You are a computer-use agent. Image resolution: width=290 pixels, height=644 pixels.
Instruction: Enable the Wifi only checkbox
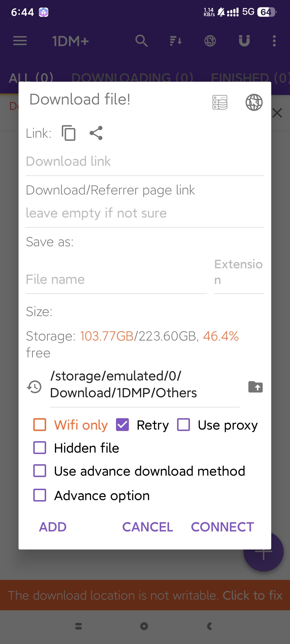(x=40, y=425)
